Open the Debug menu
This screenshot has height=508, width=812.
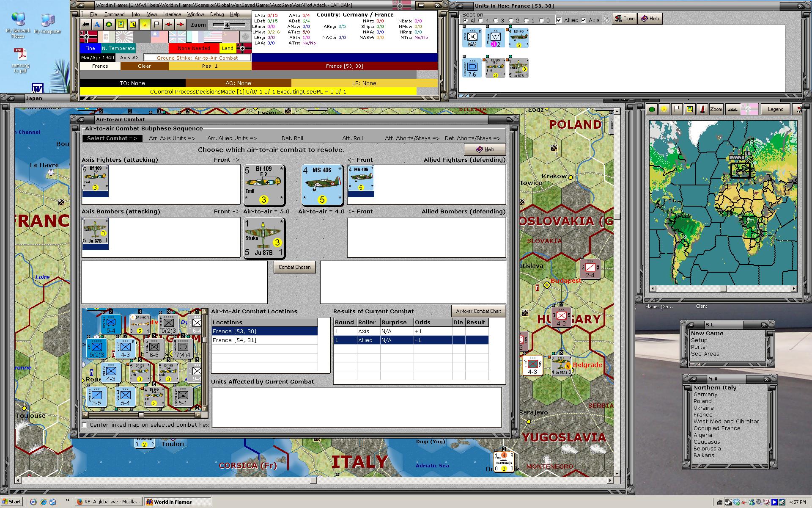point(217,14)
